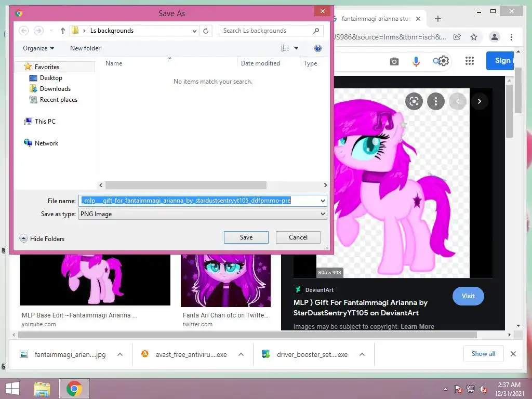Open the Windows Start button

point(12,389)
